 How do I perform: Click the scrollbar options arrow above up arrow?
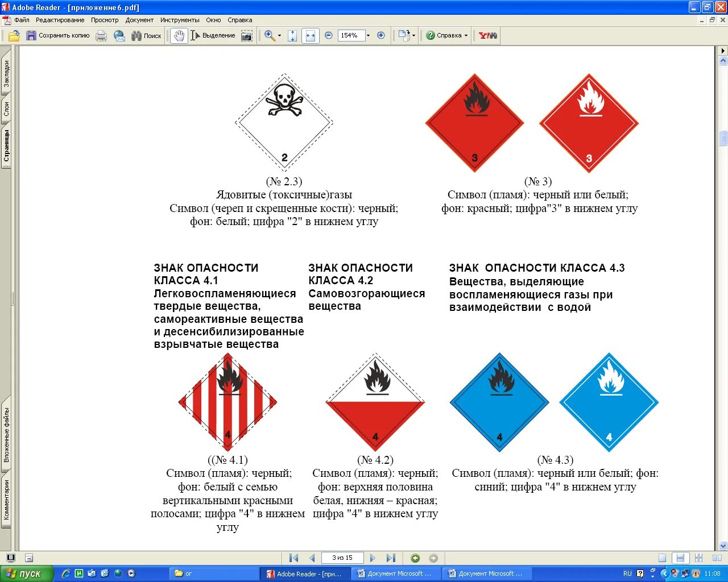(x=723, y=51)
